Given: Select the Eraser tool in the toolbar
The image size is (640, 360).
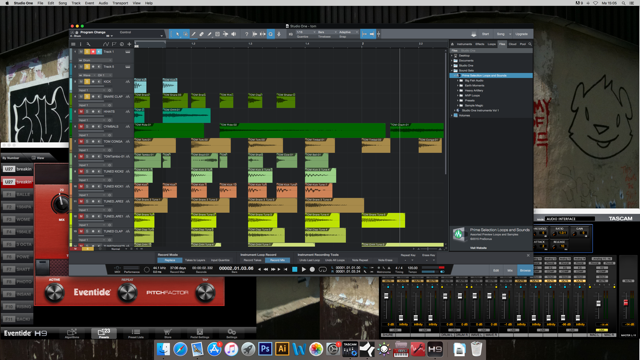Looking at the screenshot, I should [x=202, y=34].
